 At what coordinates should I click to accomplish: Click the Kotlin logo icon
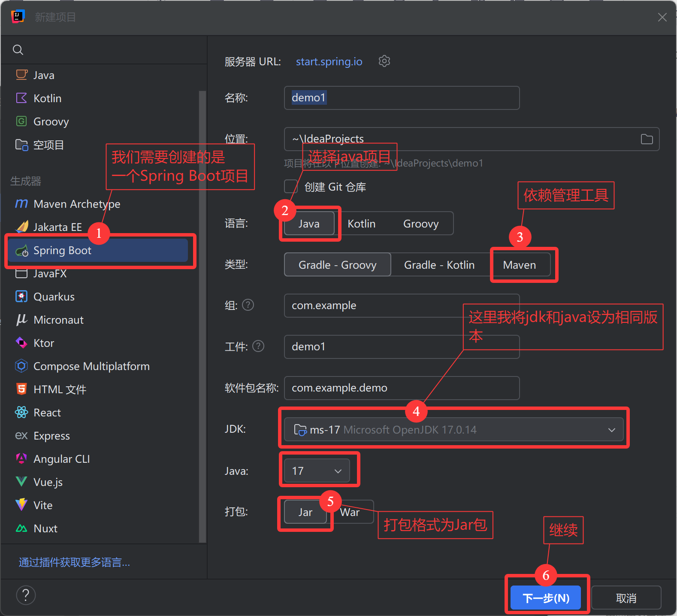(x=21, y=98)
